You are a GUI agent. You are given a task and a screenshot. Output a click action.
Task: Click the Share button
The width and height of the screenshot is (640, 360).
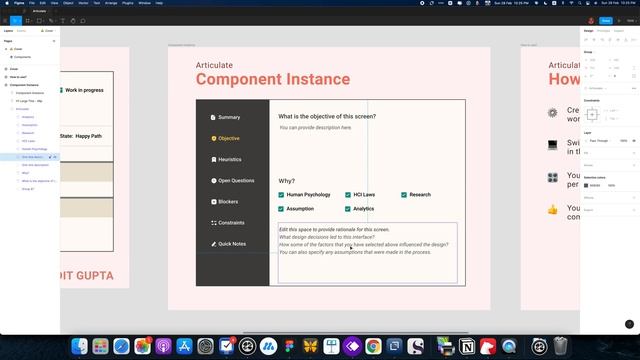click(x=606, y=21)
